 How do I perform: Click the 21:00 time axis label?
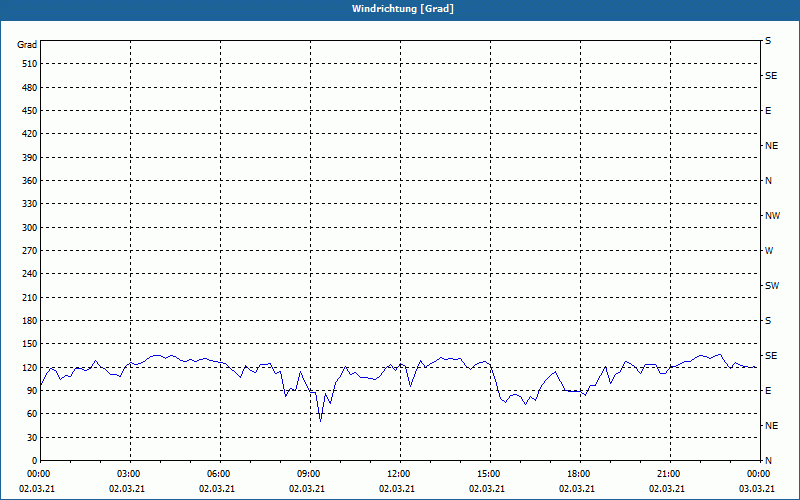(x=669, y=474)
